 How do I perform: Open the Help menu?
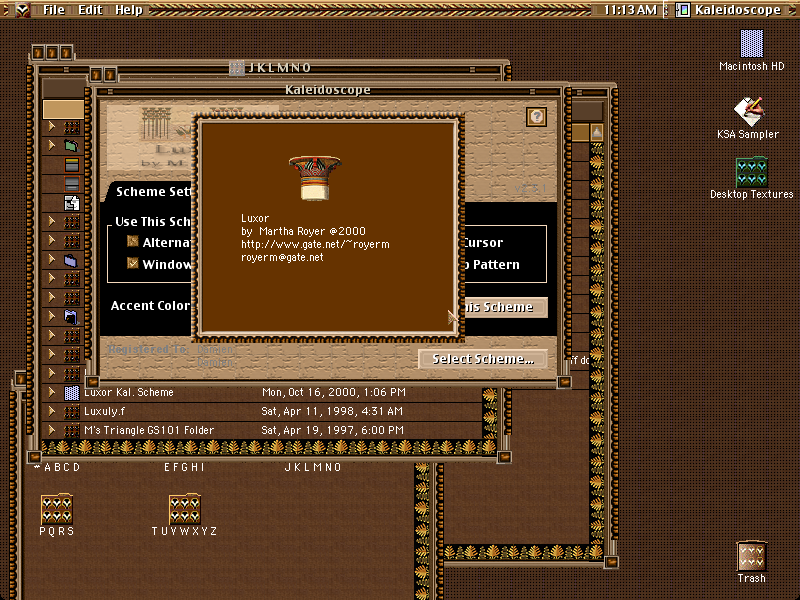click(129, 10)
